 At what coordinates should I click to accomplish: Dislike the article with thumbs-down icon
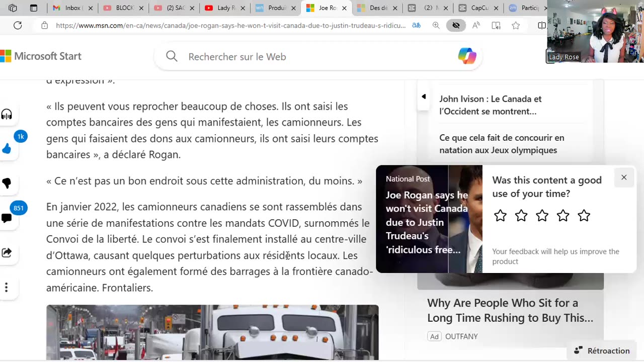pyautogui.click(x=7, y=184)
